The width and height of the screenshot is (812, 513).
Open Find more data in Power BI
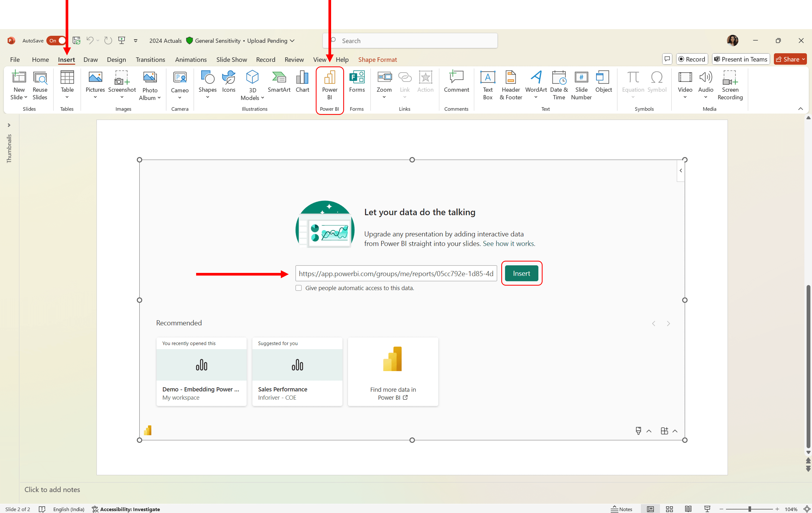(393, 371)
